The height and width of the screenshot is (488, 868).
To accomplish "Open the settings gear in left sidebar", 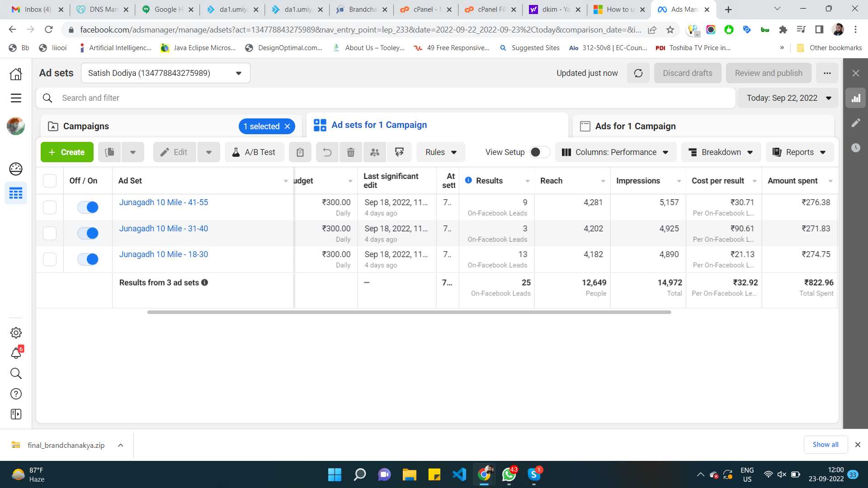I will pyautogui.click(x=16, y=333).
